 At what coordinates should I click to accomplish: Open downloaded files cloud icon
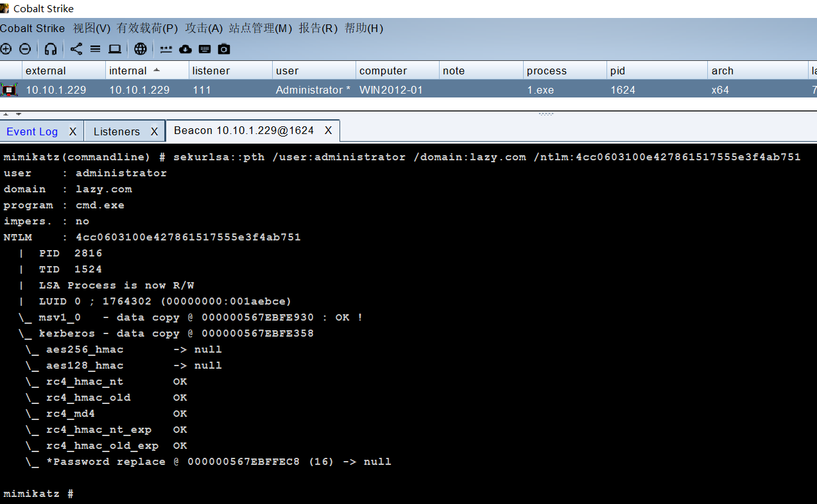tap(185, 49)
